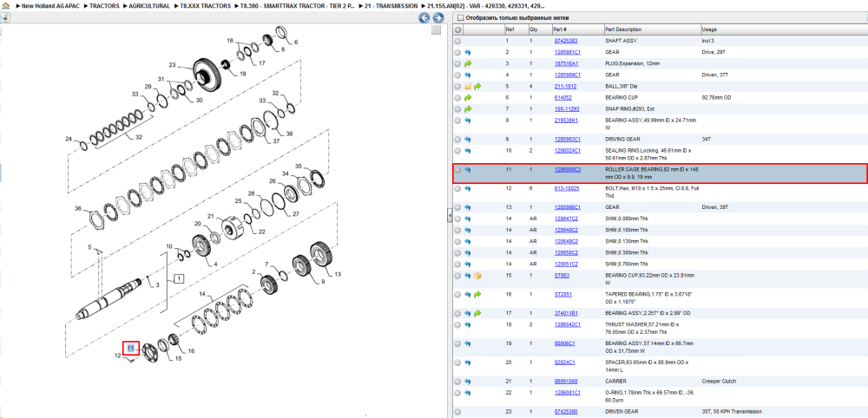Open the tool icon above the diagram's left edge

pyautogui.click(x=5, y=17)
